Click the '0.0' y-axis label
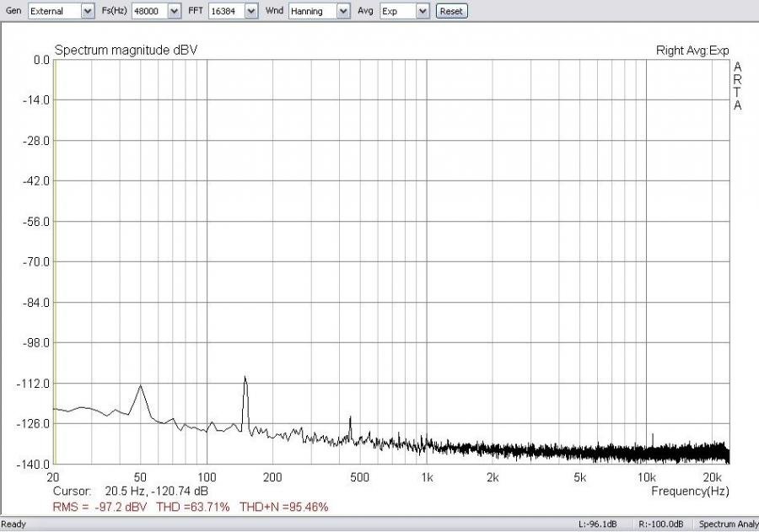 (x=41, y=60)
